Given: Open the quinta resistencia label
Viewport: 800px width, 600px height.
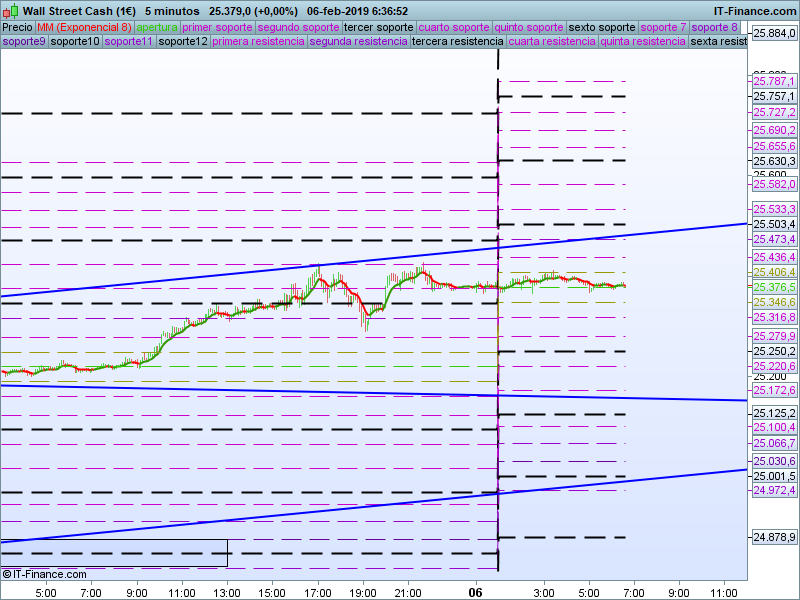Looking at the screenshot, I should [643, 41].
